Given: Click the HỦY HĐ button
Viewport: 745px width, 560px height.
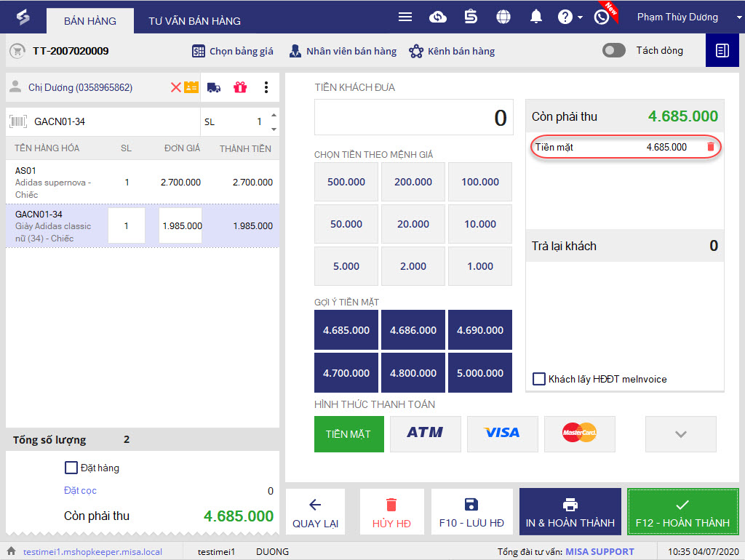Looking at the screenshot, I should click(391, 512).
